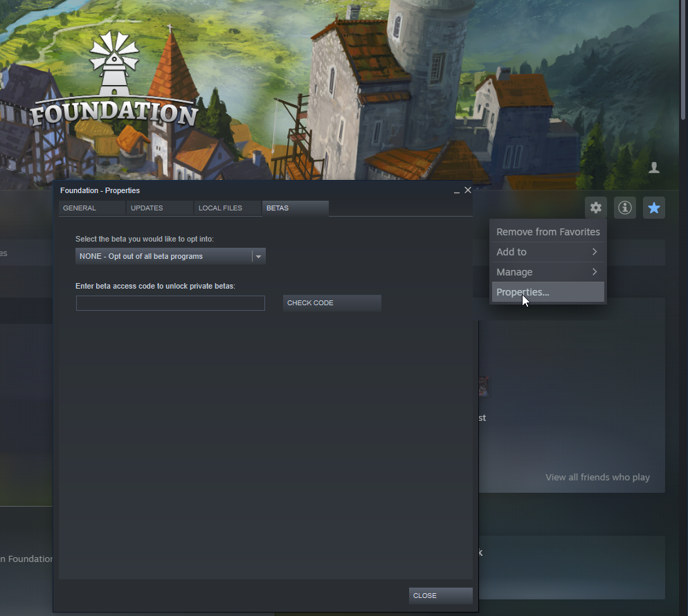The height and width of the screenshot is (616, 688).
Task: Click the CHECK CODE button
Action: pos(332,303)
